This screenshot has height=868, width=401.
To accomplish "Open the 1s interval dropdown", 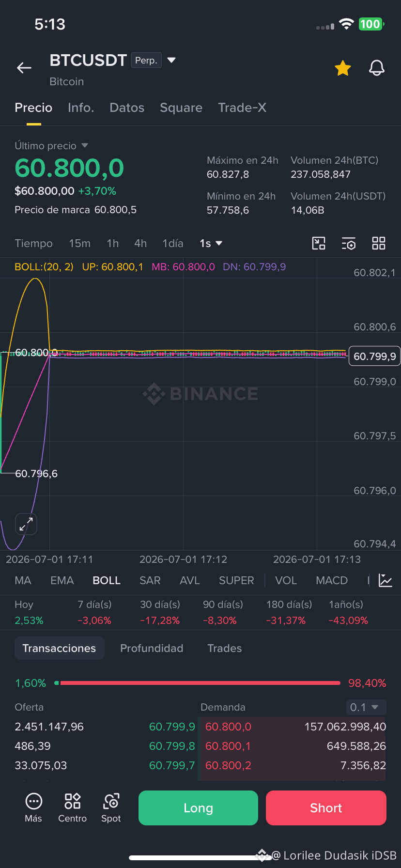I will click(211, 243).
